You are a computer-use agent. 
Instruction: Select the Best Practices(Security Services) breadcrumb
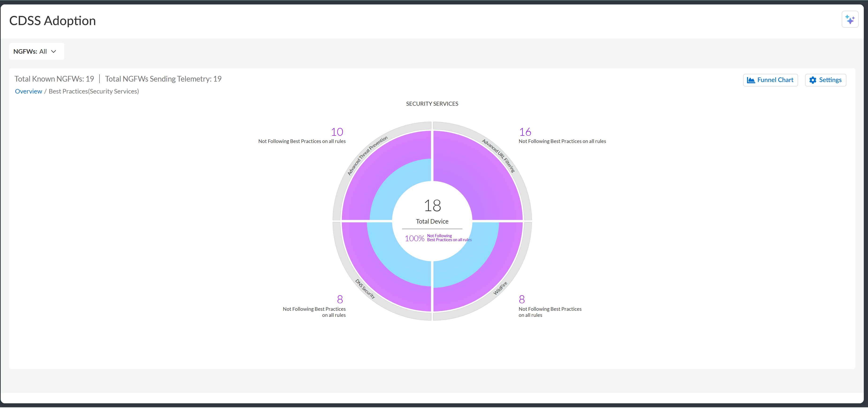94,91
